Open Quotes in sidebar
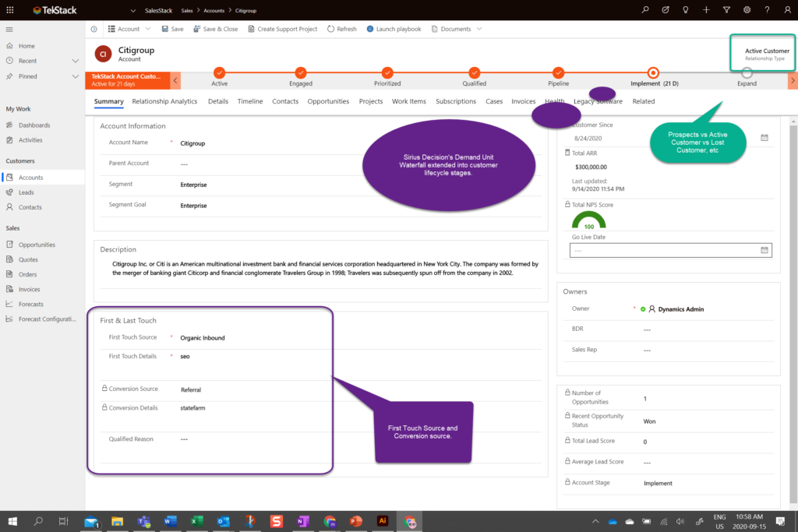This screenshot has width=798, height=532. point(28,259)
